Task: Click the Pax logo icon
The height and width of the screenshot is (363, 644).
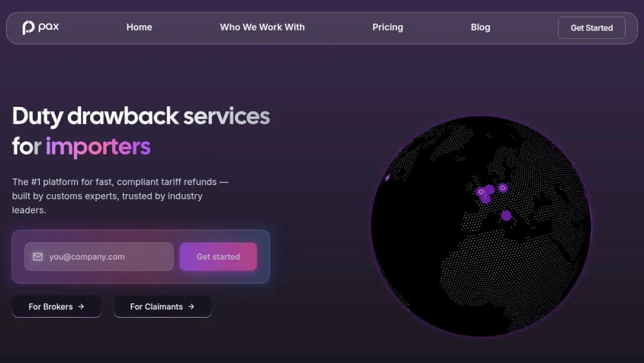Action: 28,27
